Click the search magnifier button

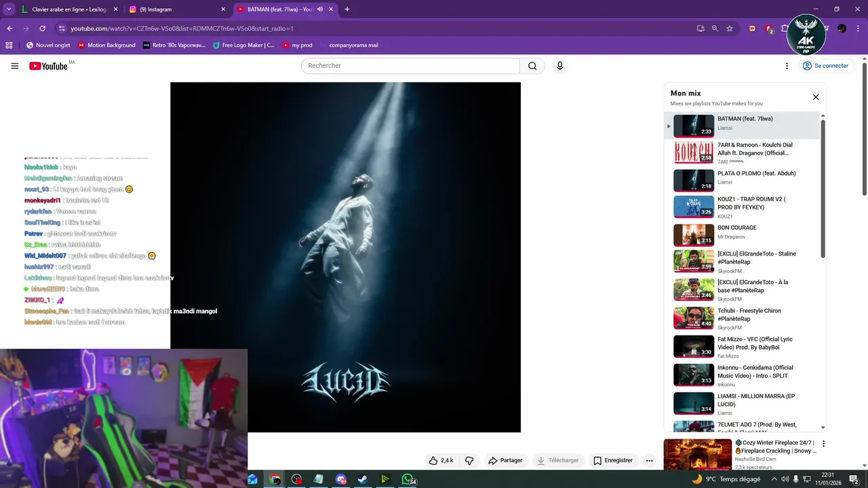point(532,66)
